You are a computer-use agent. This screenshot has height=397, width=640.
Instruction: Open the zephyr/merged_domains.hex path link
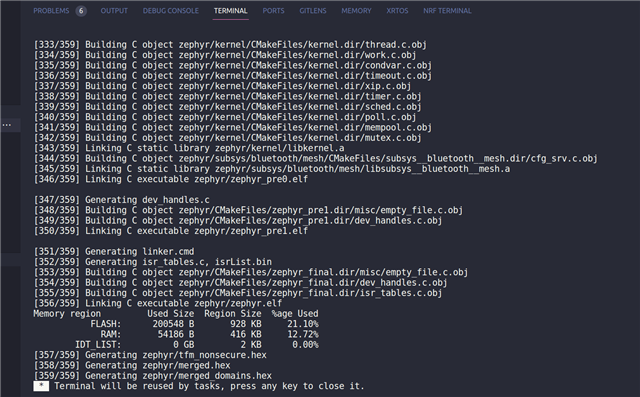pyautogui.click(x=207, y=376)
